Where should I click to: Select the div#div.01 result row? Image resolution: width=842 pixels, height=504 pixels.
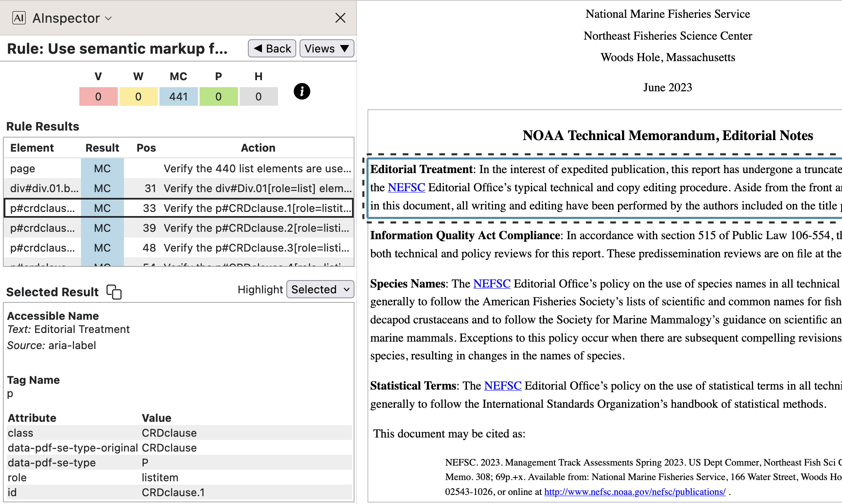point(178,188)
